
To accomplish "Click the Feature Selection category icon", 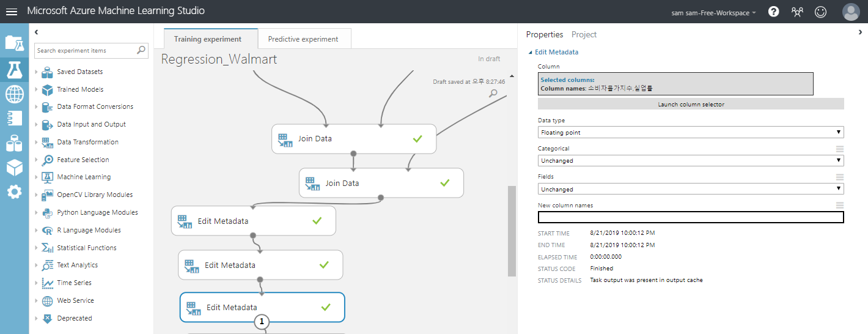I will 47,160.
